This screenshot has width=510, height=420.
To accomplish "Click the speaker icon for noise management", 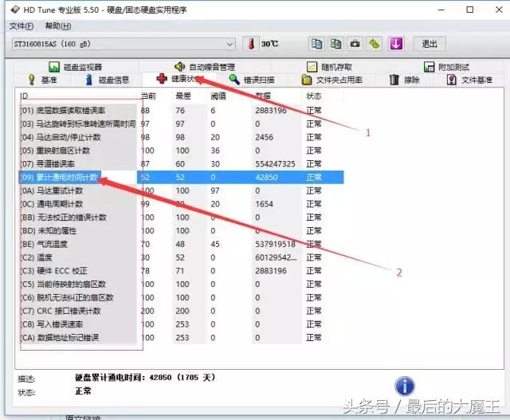I will pyautogui.click(x=179, y=67).
